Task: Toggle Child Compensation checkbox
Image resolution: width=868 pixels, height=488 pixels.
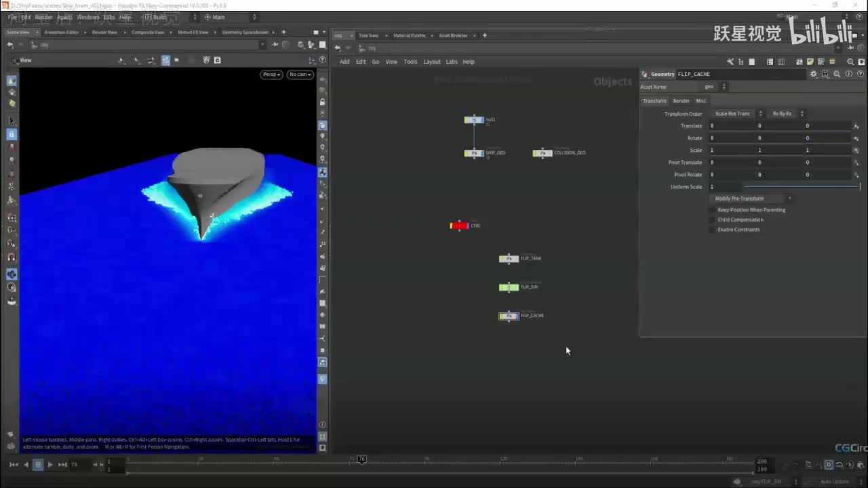Action: pyautogui.click(x=712, y=220)
